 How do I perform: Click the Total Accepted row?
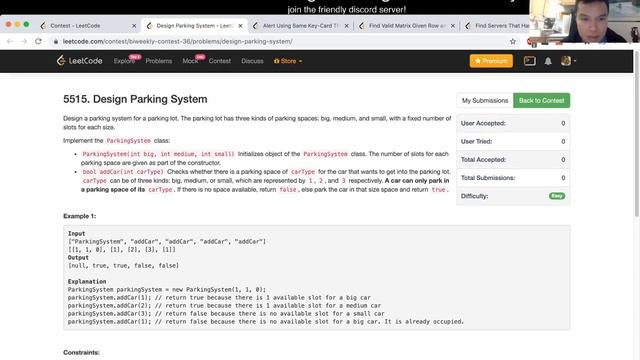513,160
